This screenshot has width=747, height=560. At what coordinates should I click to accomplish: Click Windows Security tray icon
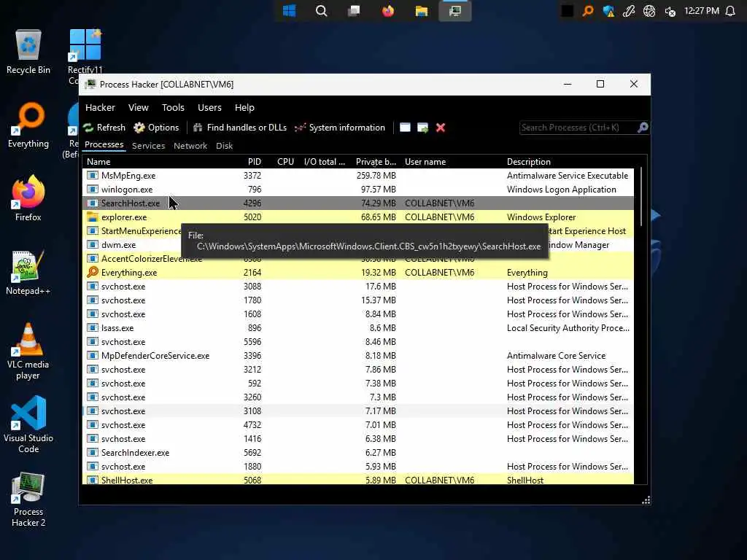[x=608, y=11]
